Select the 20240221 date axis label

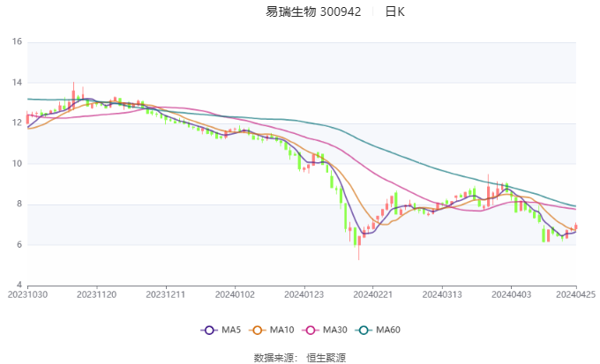pos(373,294)
